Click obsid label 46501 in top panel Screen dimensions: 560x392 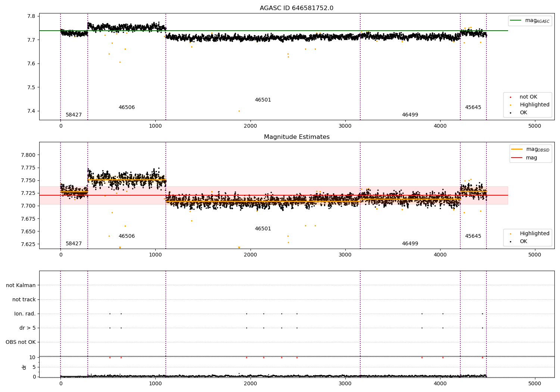(x=263, y=100)
